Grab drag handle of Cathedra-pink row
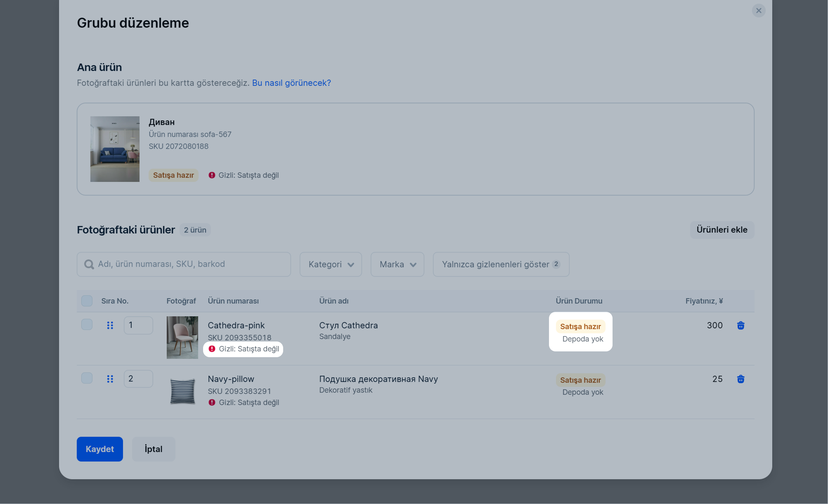 110,325
